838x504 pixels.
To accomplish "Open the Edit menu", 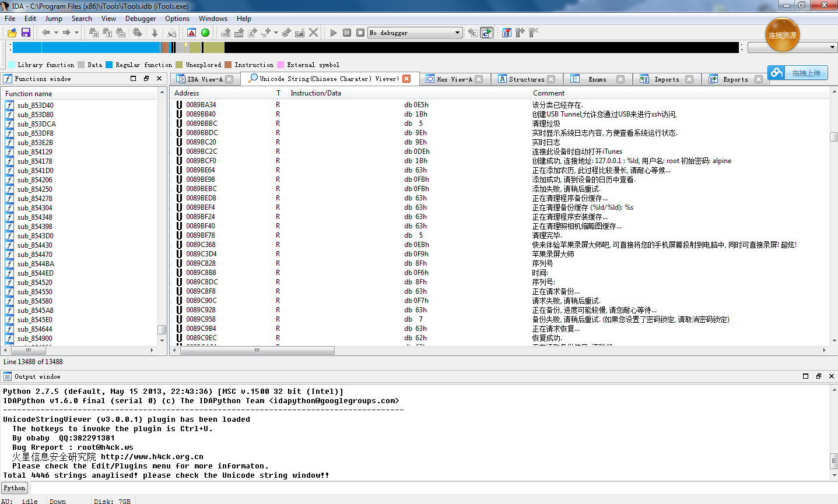I will [30, 19].
